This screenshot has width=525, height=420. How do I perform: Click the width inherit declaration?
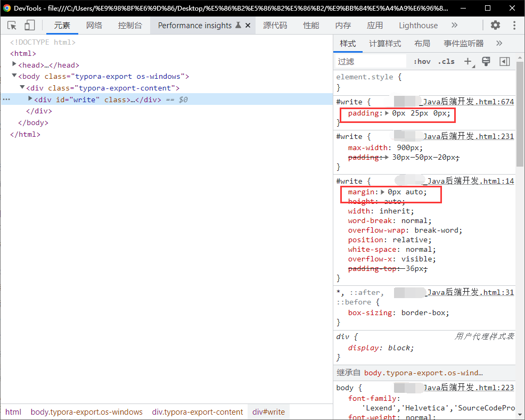click(381, 211)
